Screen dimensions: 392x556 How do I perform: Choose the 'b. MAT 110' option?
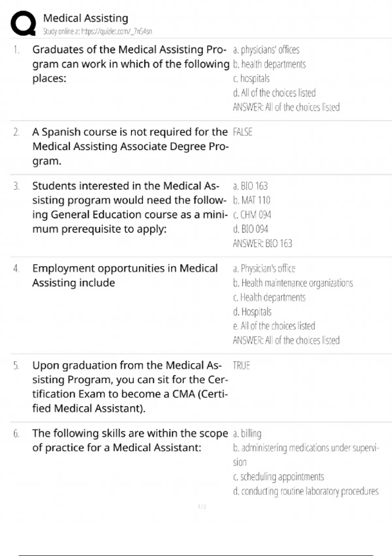pyautogui.click(x=252, y=200)
